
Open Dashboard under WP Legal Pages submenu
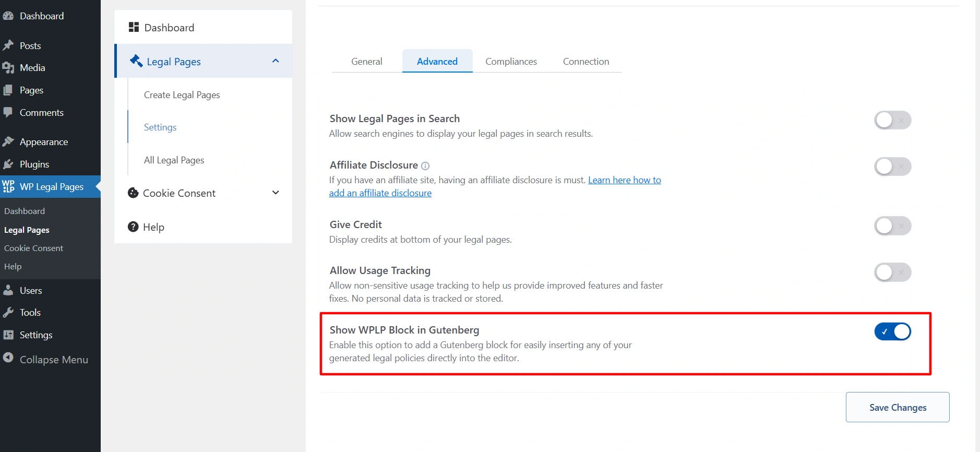pos(25,211)
